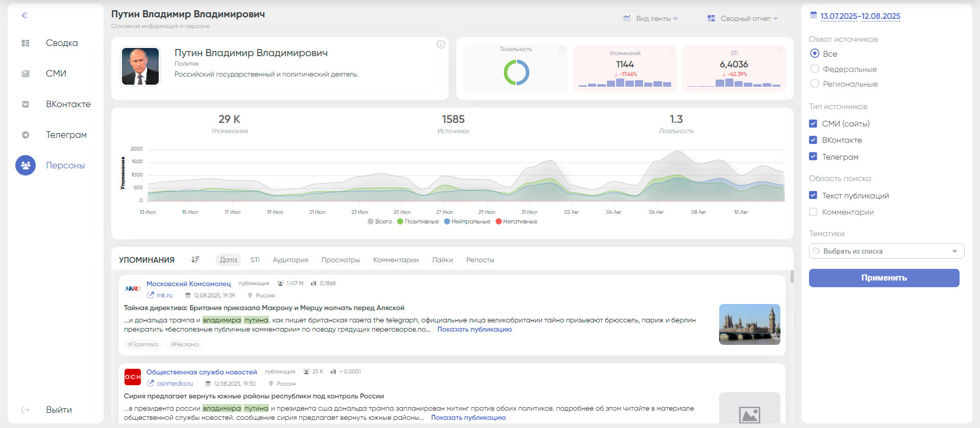Open the СМИ section via its newspaper icon
Screen dimensions: 980x428
click(x=26, y=74)
